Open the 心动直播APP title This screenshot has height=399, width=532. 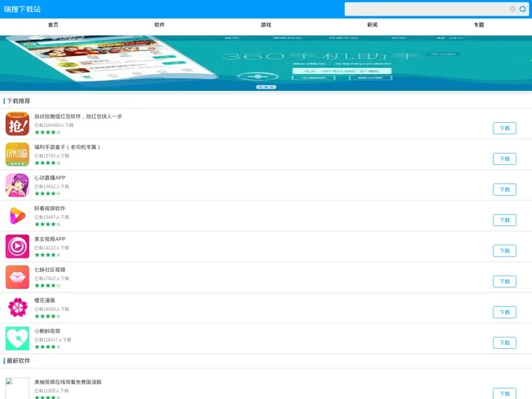click(50, 177)
